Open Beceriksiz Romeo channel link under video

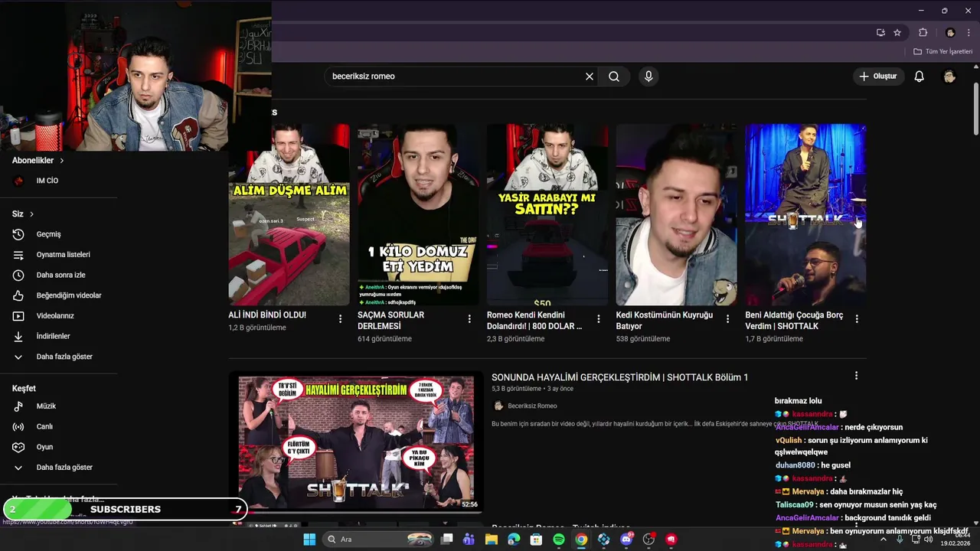tap(532, 406)
